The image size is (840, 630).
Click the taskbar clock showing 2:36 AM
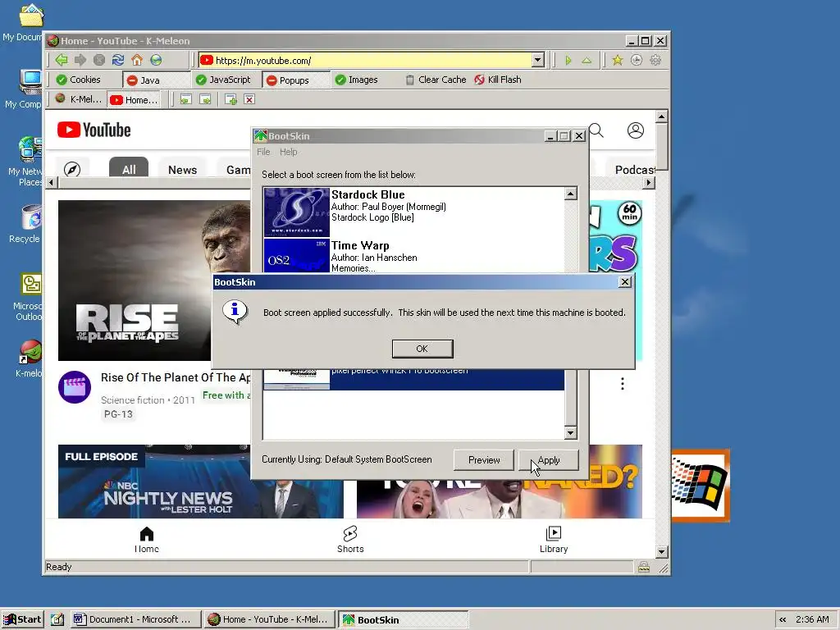click(813, 619)
